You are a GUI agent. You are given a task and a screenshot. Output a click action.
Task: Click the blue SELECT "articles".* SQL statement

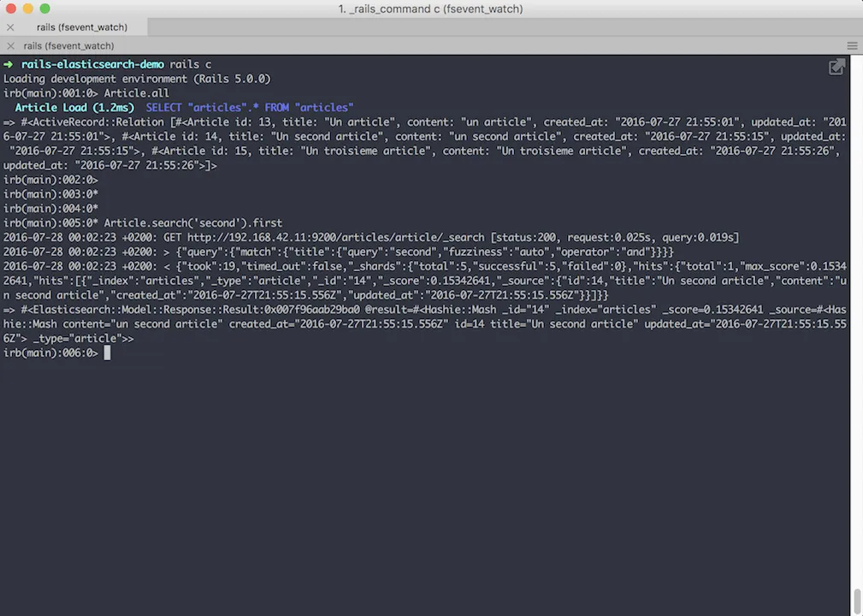coord(250,107)
